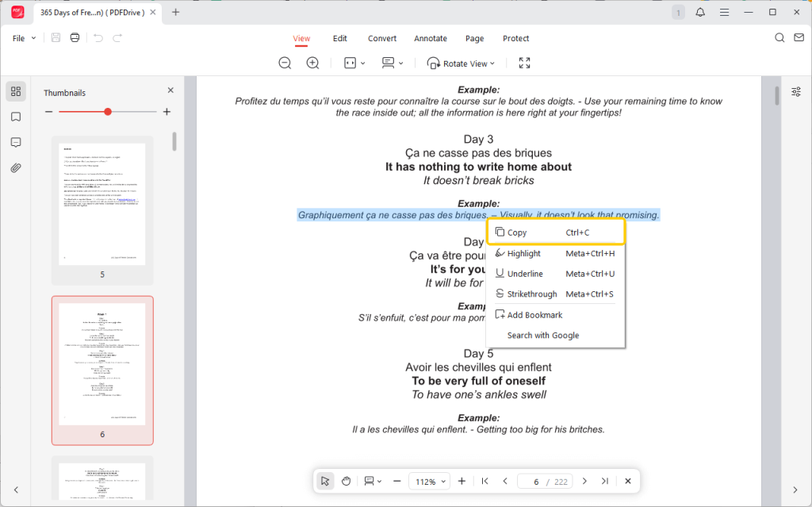Select the pointer tool in bottom toolbar
This screenshot has height=507, width=812.
pos(324,480)
